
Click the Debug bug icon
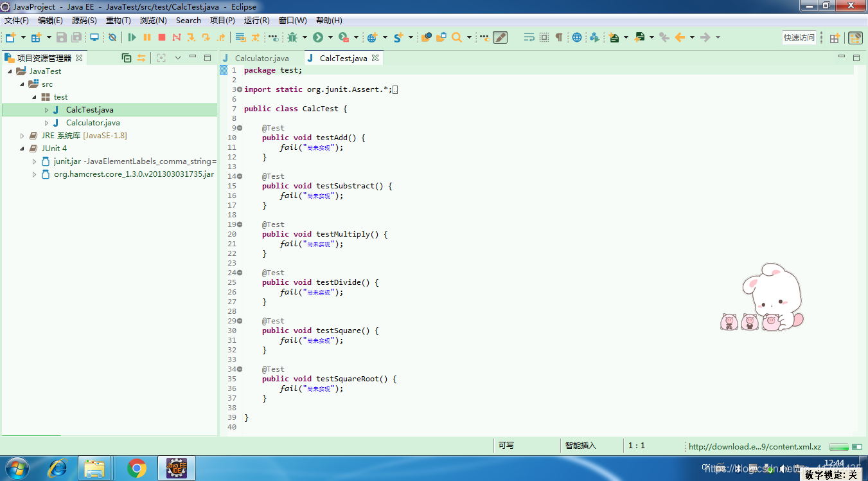[292, 37]
